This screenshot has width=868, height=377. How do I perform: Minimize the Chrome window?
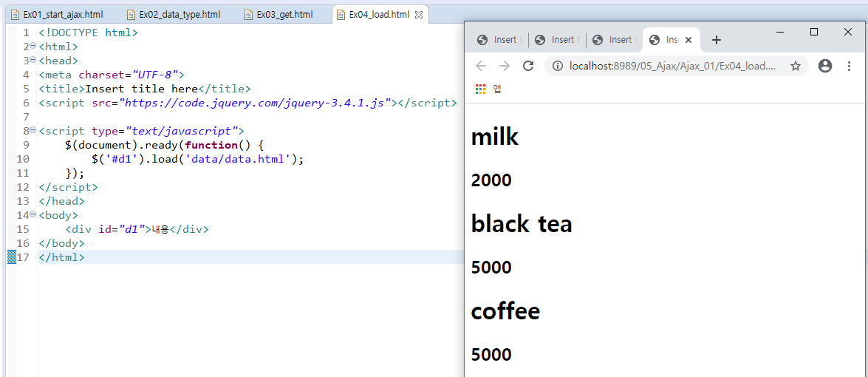point(780,32)
